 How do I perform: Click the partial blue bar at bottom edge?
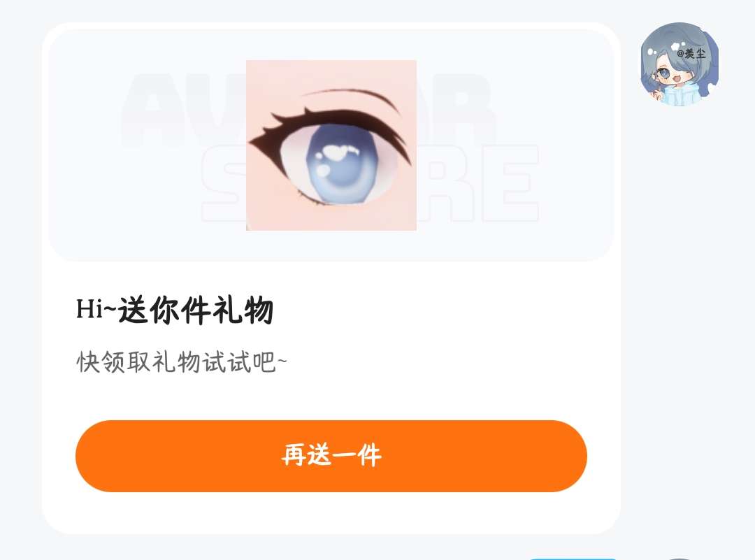pos(573,559)
